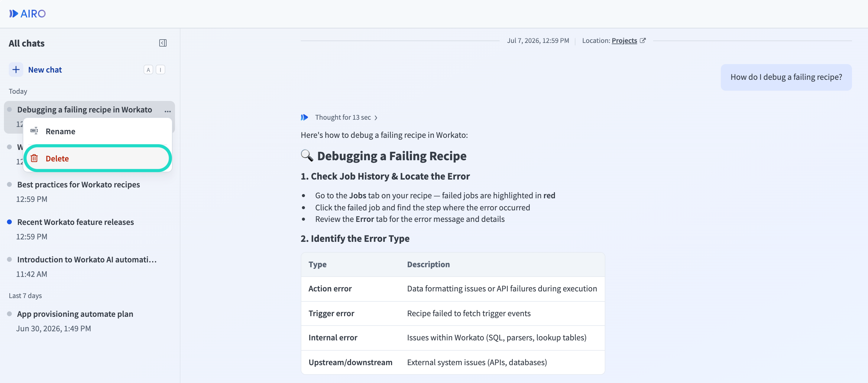Open the Projects location link
Viewport: 868px width, 383px height.
click(x=624, y=41)
